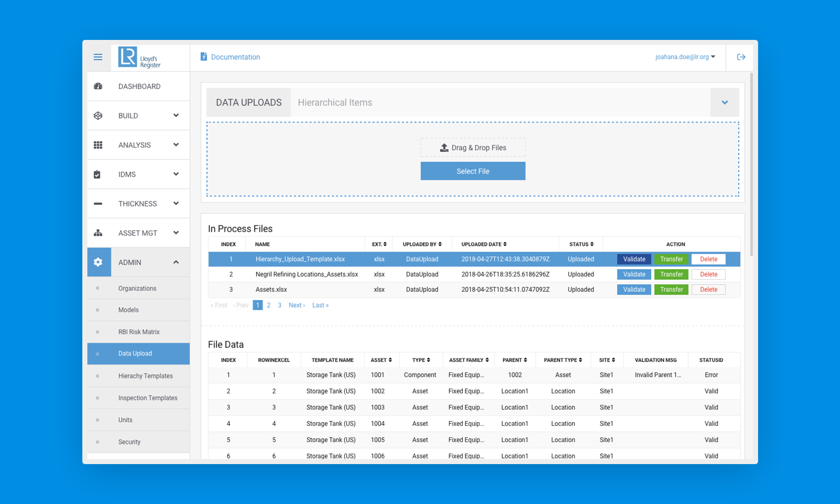Expand the Build menu chevron

pyautogui.click(x=176, y=115)
